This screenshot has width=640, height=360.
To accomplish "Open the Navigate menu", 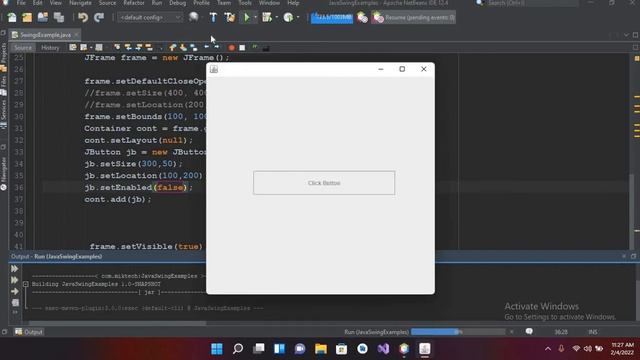I will (x=80, y=3).
